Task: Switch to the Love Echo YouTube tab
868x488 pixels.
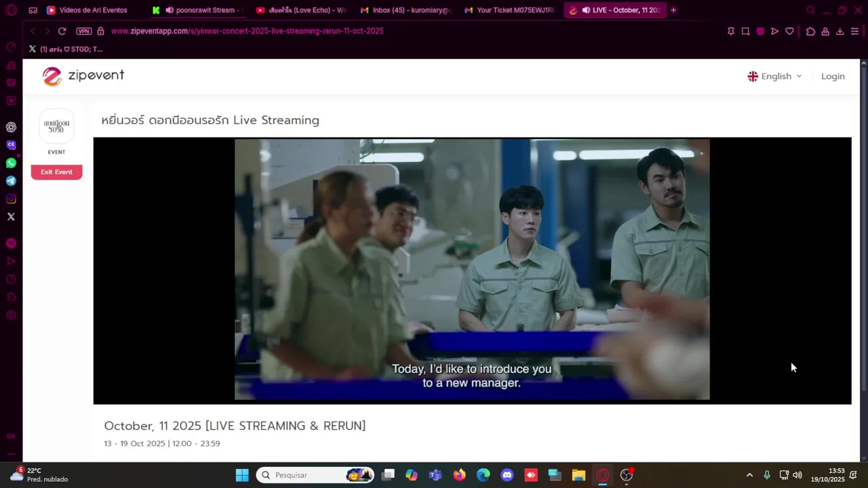Action: pyautogui.click(x=301, y=10)
